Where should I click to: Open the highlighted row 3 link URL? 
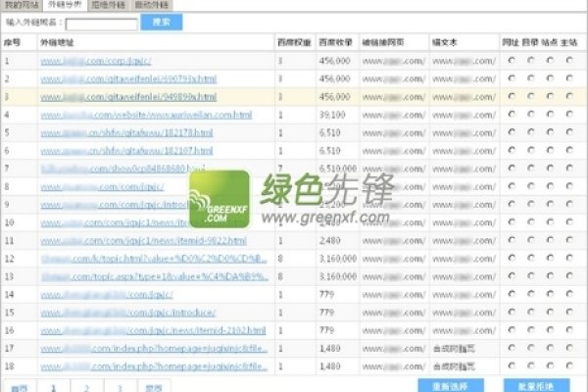[128, 97]
